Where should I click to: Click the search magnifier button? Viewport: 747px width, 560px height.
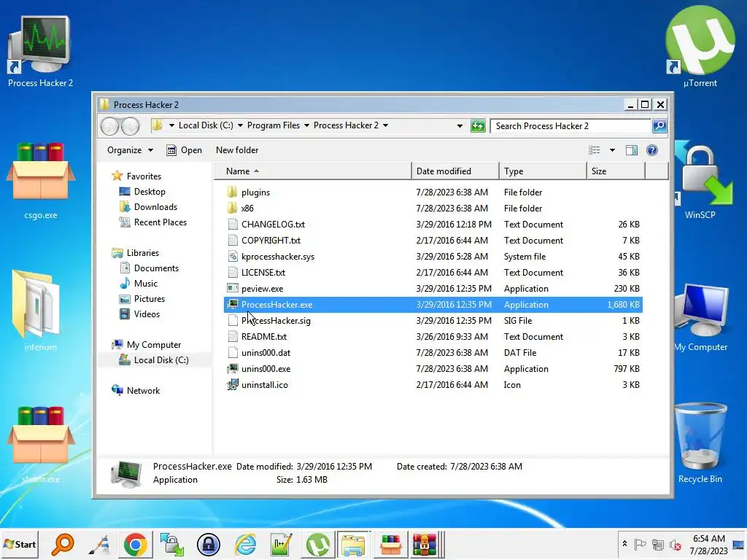coord(659,125)
